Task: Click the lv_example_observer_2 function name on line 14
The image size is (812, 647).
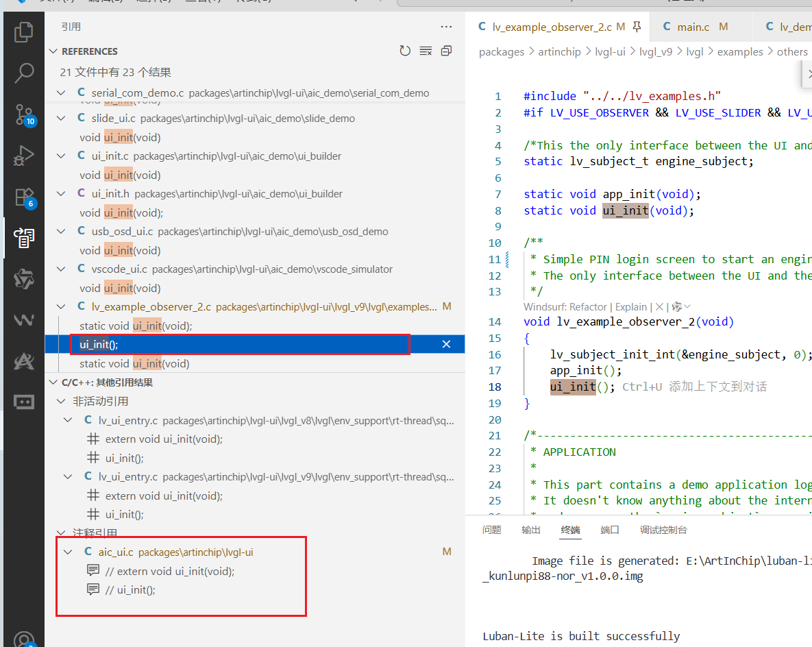Action: pyautogui.click(x=626, y=321)
